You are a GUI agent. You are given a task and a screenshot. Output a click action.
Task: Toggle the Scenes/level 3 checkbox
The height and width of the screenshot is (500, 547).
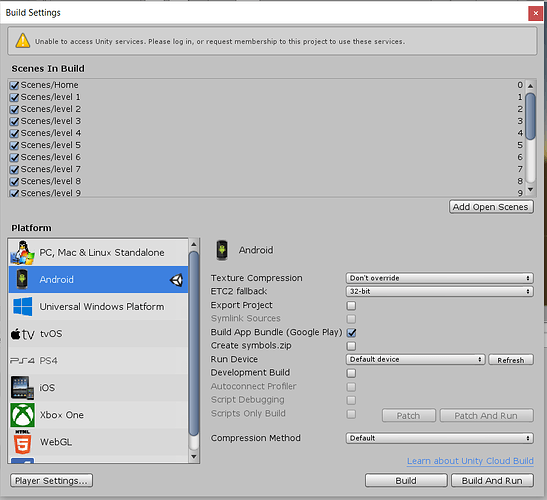click(14, 121)
